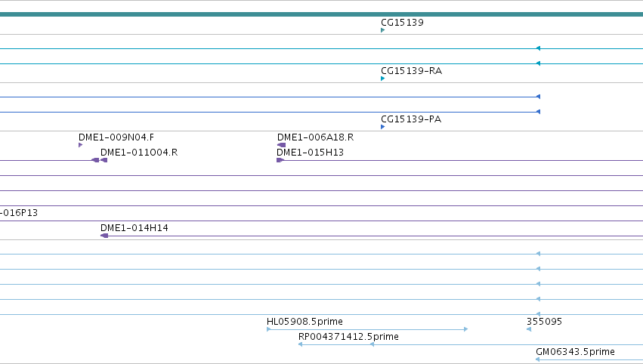Select the 355095 feature label
This screenshot has width=643, height=364.
click(x=544, y=322)
